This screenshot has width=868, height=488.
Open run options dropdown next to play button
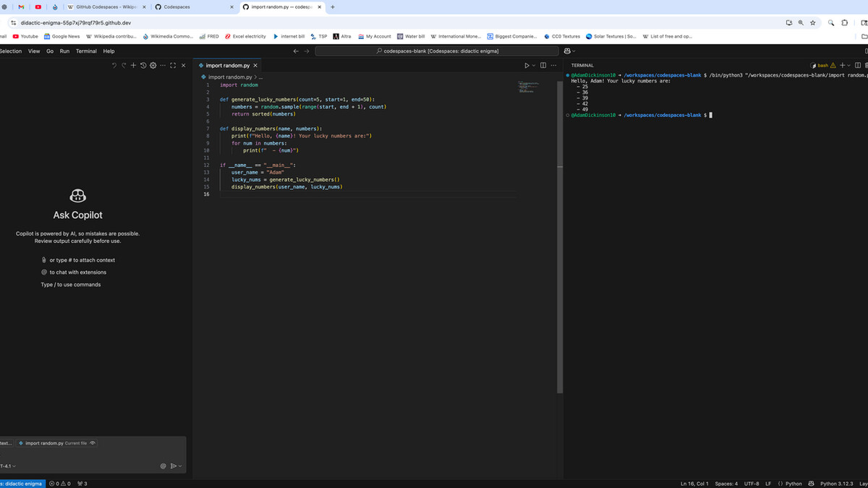click(x=535, y=66)
